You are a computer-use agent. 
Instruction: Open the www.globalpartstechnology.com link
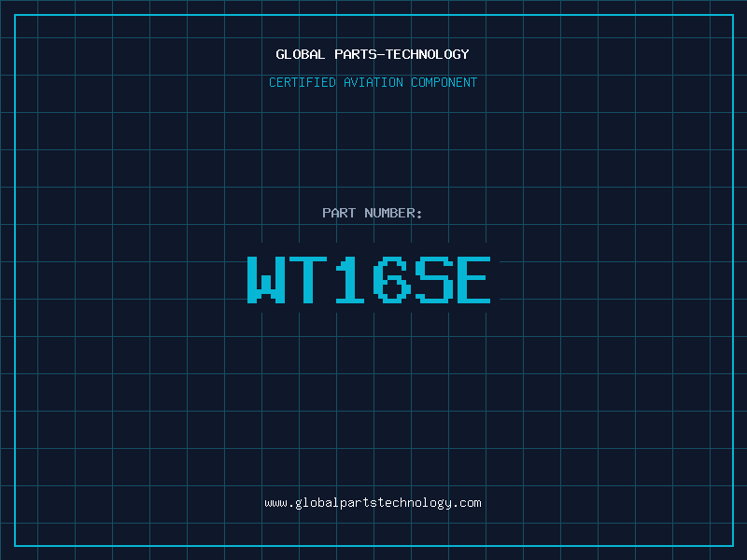pyautogui.click(x=373, y=503)
